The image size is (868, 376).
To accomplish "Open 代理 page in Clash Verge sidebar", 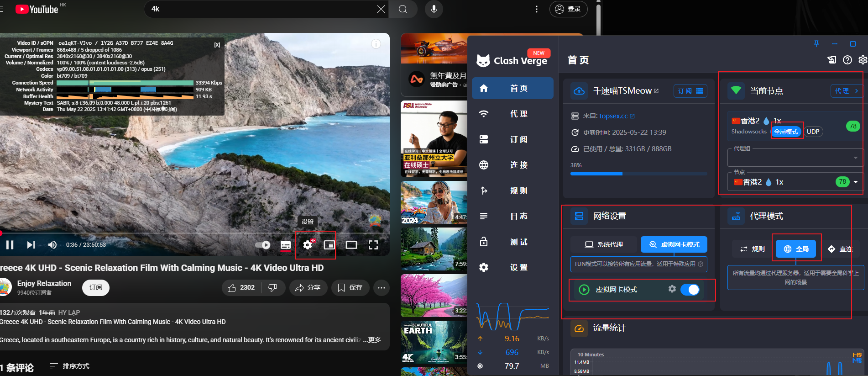I will [512, 114].
